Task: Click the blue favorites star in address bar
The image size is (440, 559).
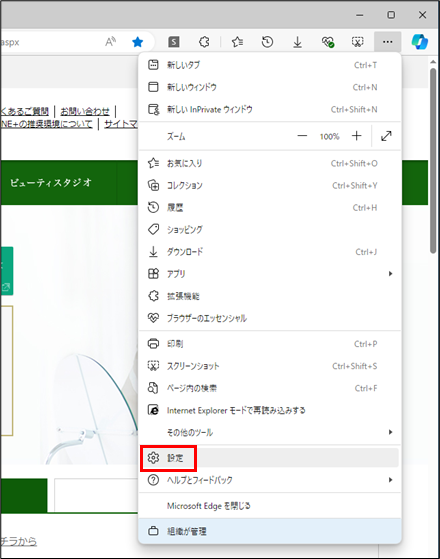Action: (x=138, y=42)
